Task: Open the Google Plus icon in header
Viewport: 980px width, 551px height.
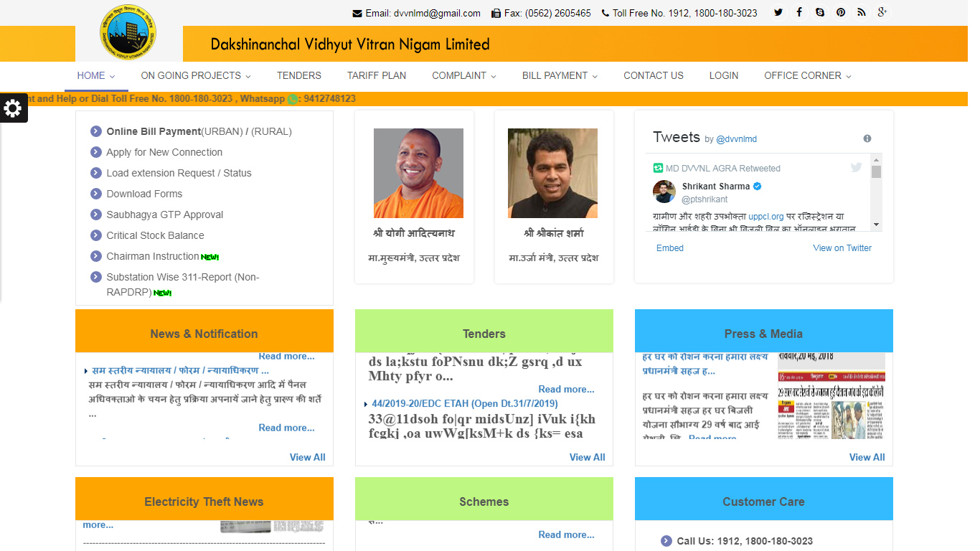Action: tap(882, 12)
